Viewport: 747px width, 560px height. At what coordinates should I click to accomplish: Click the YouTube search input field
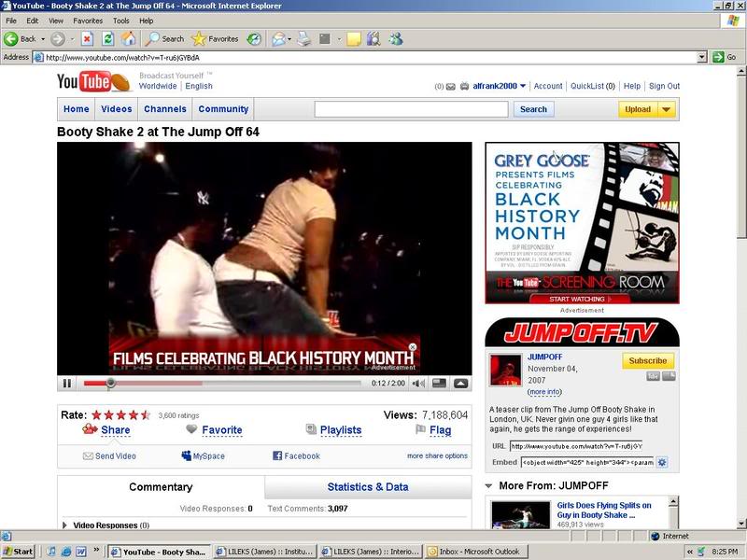click(411, 109)
